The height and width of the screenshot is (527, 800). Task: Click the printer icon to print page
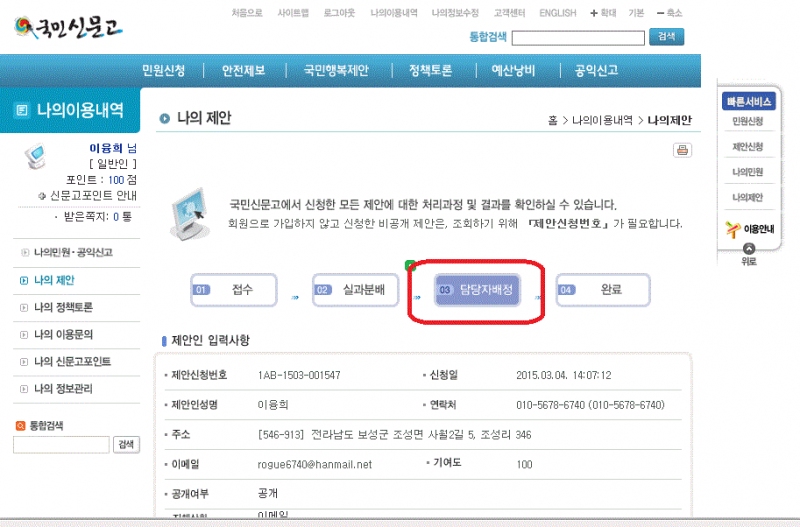point(682,150)
